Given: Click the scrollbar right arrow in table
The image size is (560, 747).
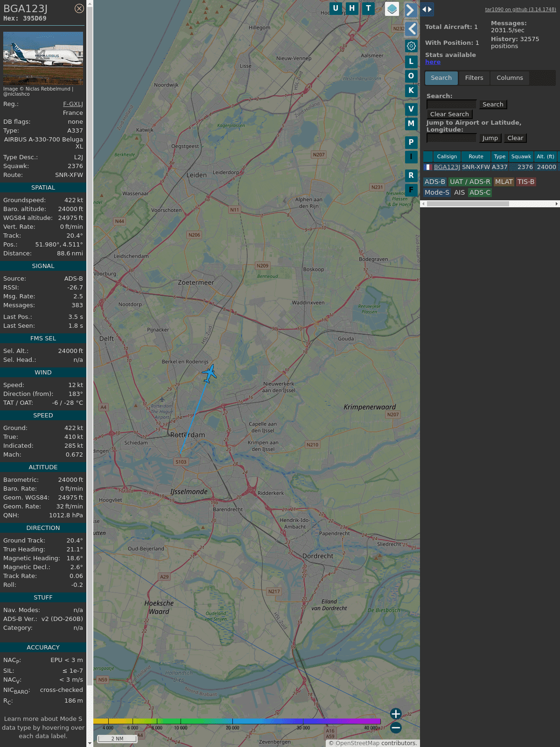Looking at the screenshot, I should pyautogui.click(x=557, y=204).
